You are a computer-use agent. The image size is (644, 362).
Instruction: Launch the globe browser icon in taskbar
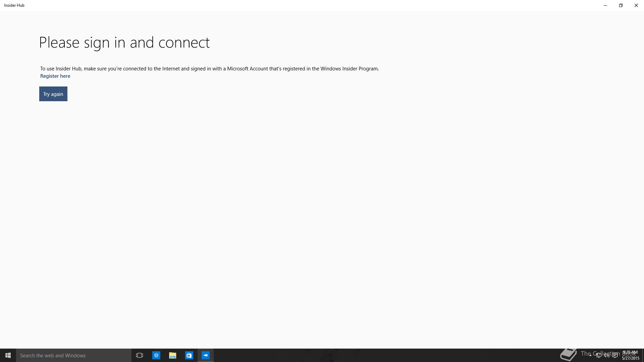point(156,355)
